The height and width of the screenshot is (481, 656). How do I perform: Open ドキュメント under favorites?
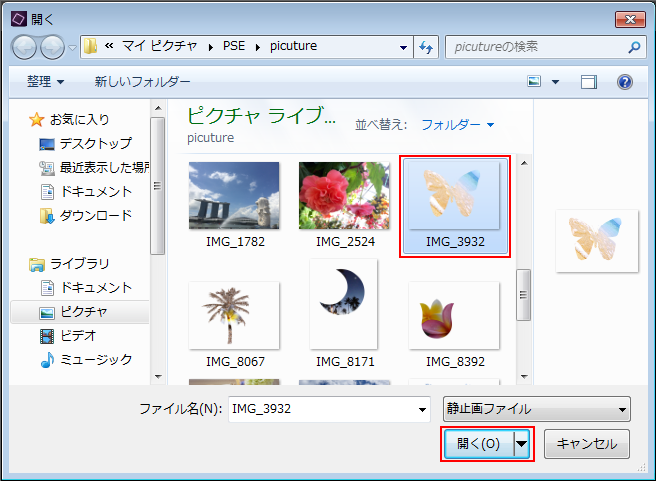click(96, 192)
